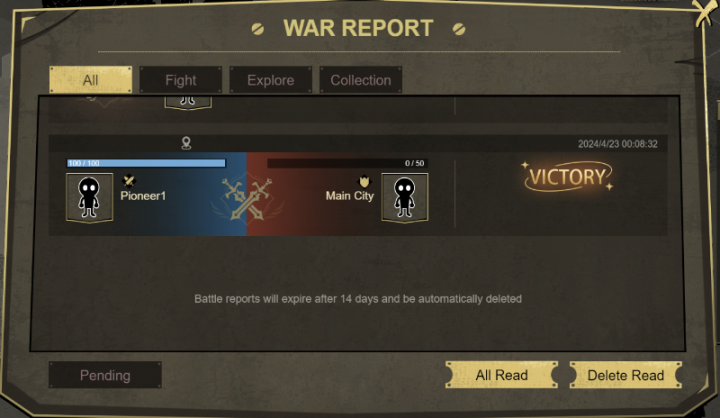Open the Explore tab
Image resolution: width=720 pixels, height=418 pixels.
(270, 80)
